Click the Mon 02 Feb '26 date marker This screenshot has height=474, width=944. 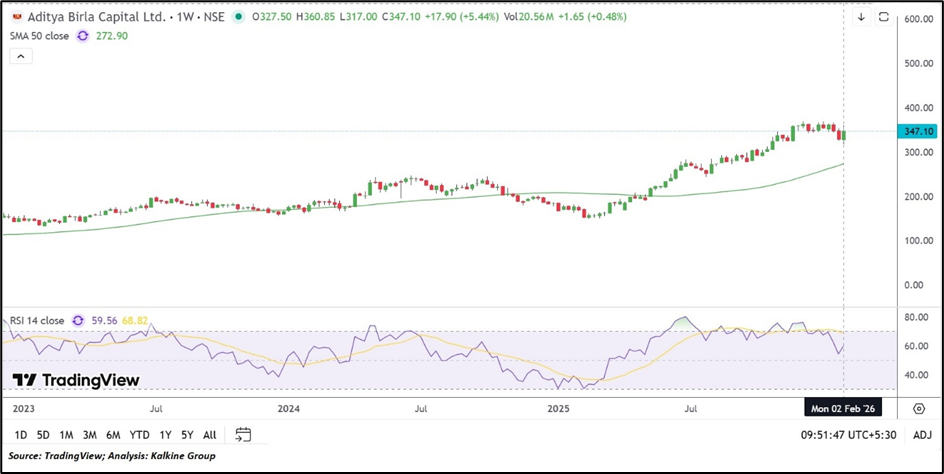[843, 409]
